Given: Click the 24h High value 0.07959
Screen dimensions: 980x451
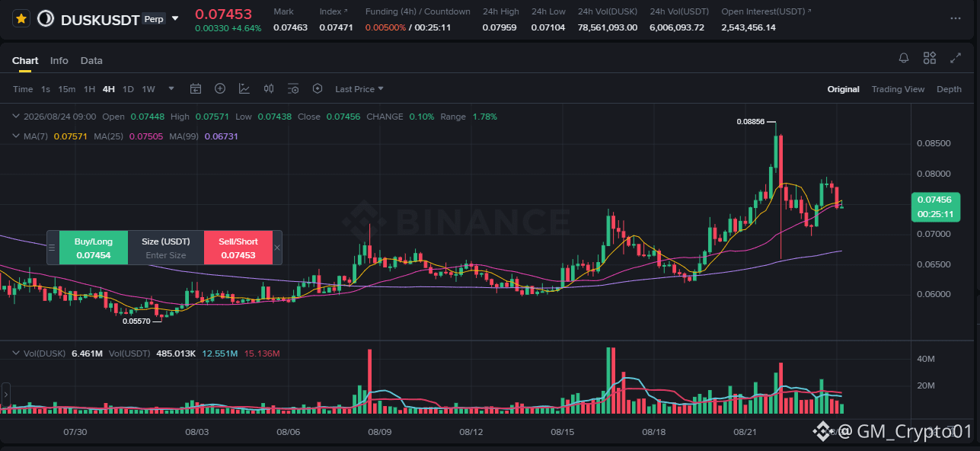Looking at the screenshot, I should click(x=500, y=27).
